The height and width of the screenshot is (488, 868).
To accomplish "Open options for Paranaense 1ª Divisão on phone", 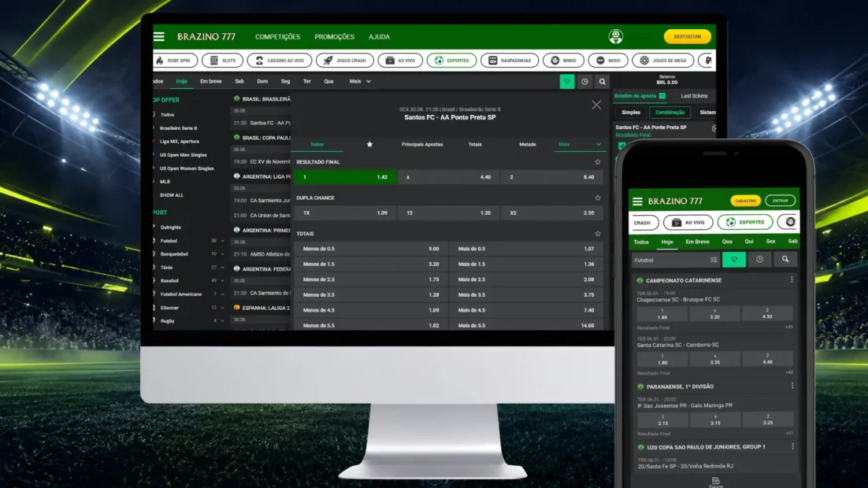I will pos(792,386).
